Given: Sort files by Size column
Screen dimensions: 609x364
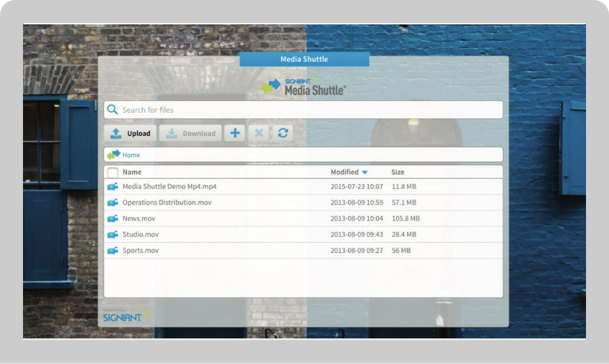Looking at the screenshot, I should [398, 173].
